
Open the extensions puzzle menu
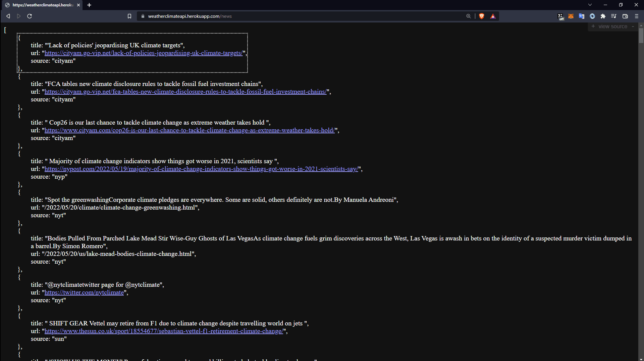point(603,16)
